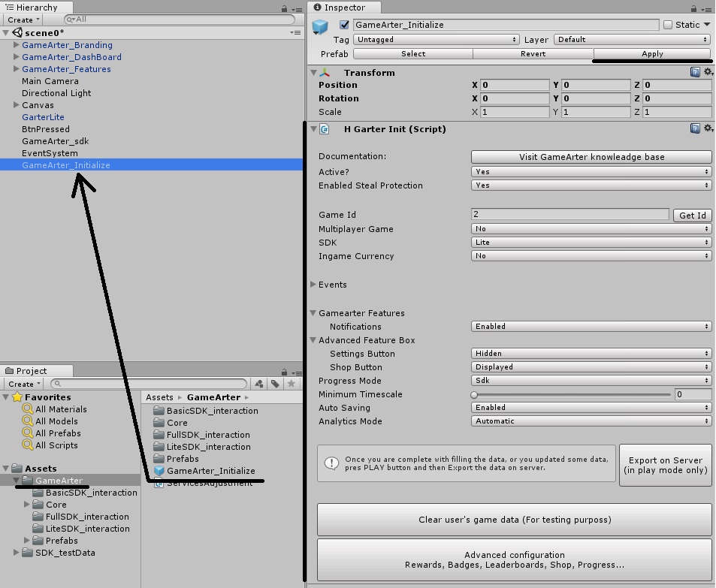Toggle the Static checkbox
Image resolution: width=716 pixels, height=588 pixels.
668,25
